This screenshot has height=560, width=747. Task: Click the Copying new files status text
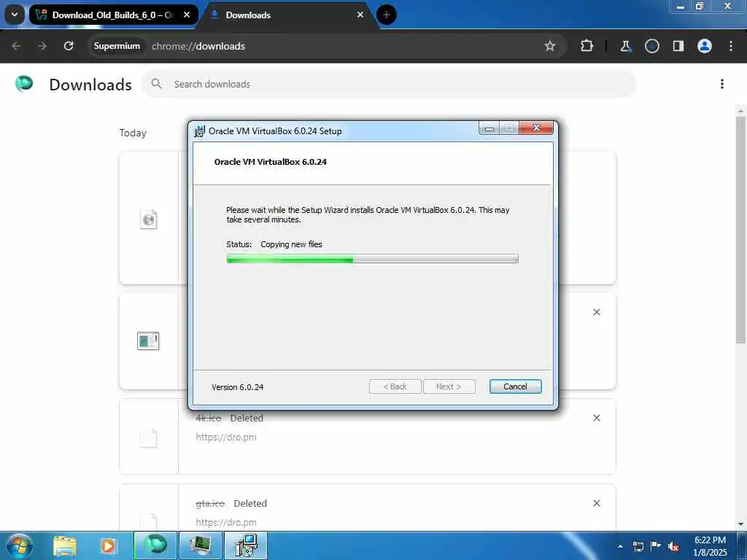coord(291,244)
